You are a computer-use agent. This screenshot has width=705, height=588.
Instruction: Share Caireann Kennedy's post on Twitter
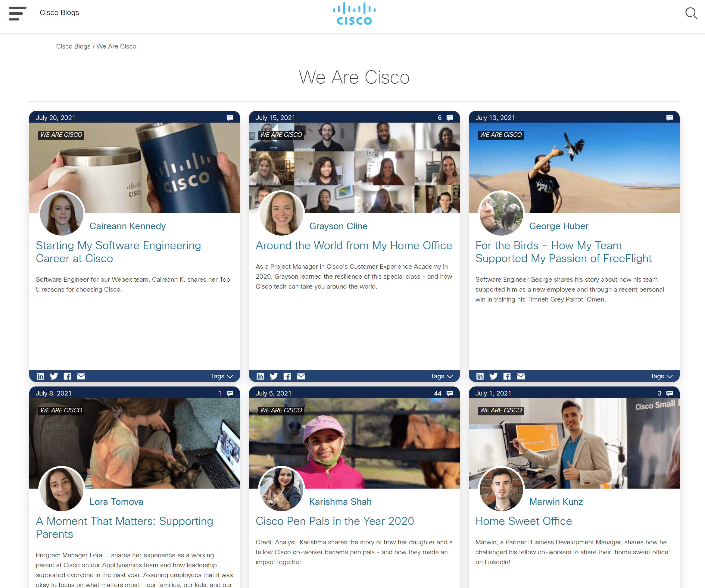54,377
